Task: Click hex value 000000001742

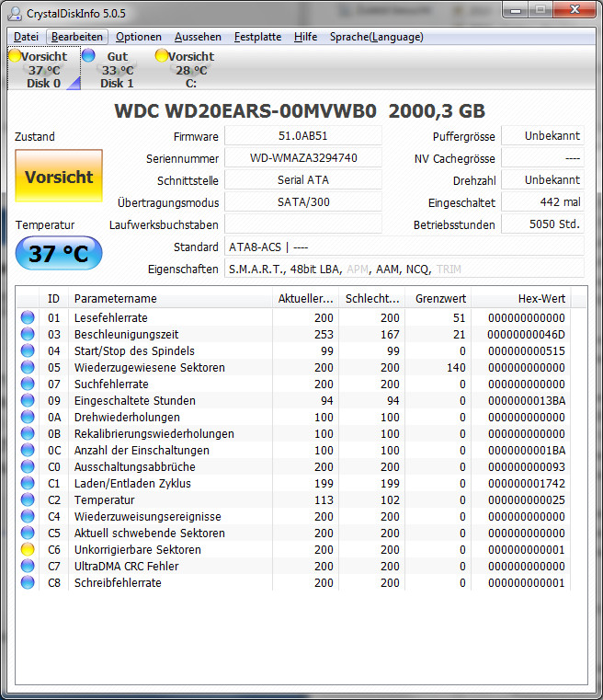Action: [527, 483]
